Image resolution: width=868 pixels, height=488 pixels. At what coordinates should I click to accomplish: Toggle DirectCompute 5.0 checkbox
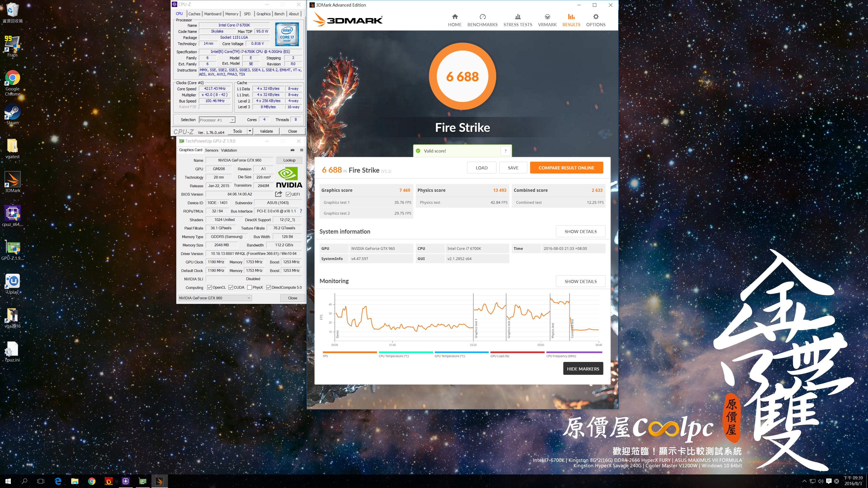point(268,288)
